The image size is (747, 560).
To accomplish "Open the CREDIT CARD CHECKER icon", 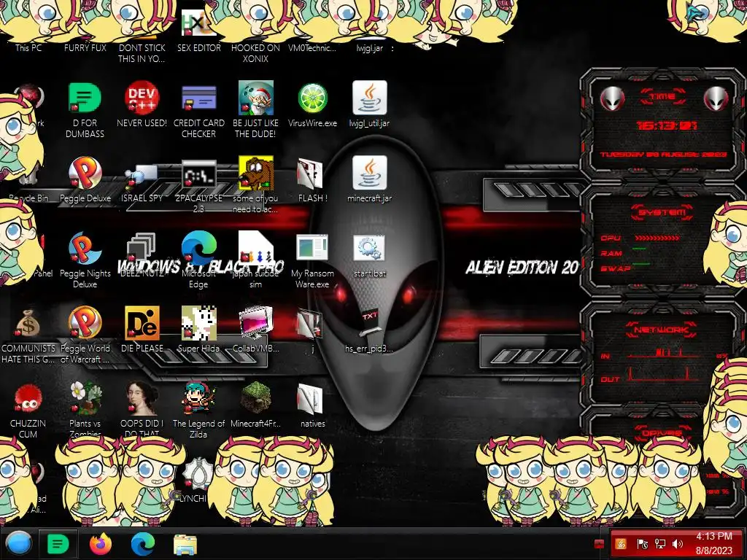I will click(x=198, y=98).
